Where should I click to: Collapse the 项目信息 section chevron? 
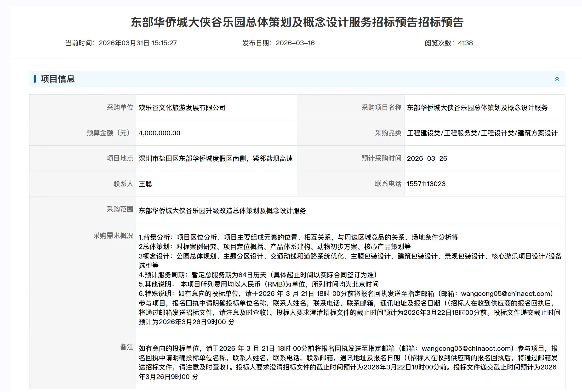557,79
